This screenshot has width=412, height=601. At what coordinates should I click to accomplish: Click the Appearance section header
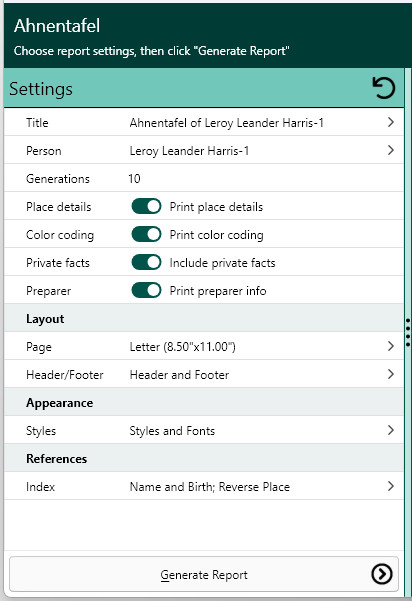click(x=59, y=403)
